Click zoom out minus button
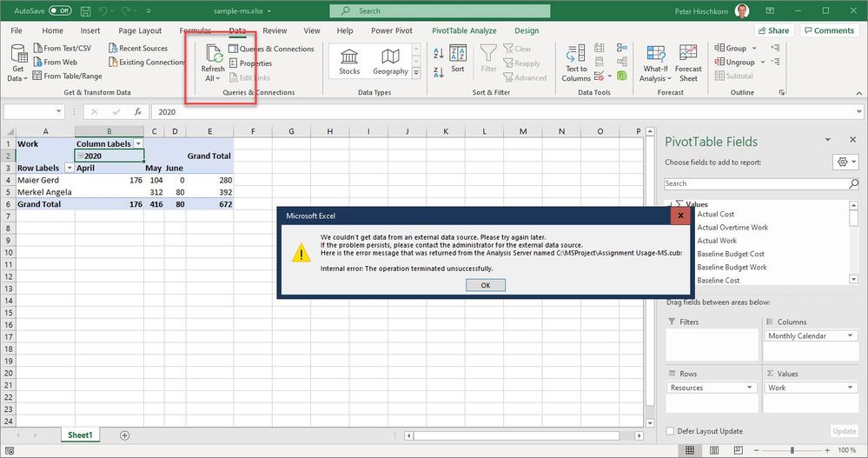 click(756, 450)
